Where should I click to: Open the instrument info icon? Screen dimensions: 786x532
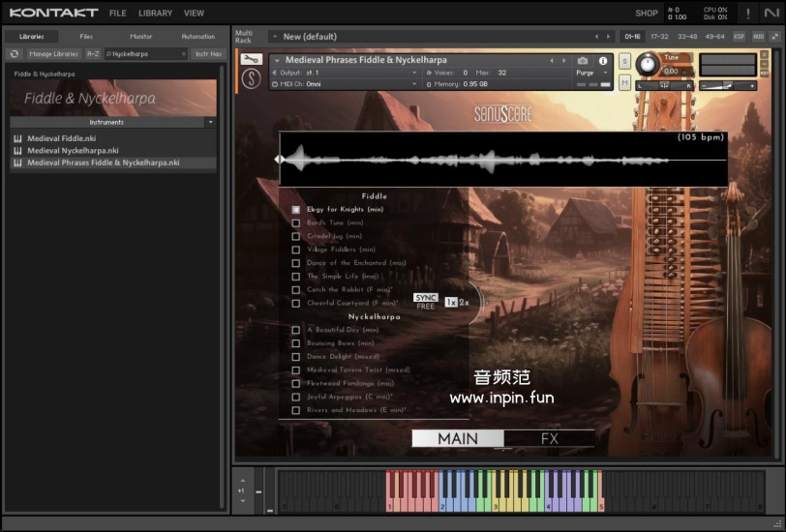[603, 61]
